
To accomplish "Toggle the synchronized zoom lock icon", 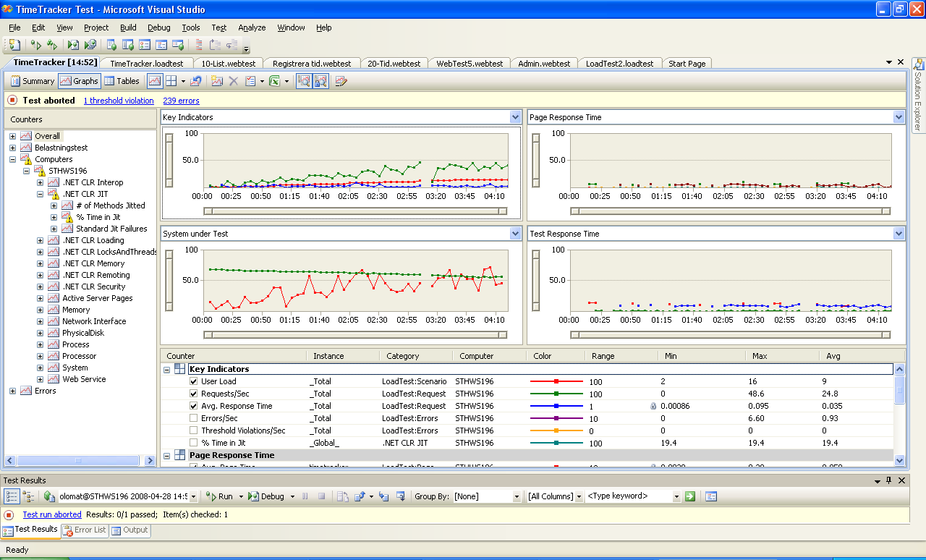I will pos(320,81).
